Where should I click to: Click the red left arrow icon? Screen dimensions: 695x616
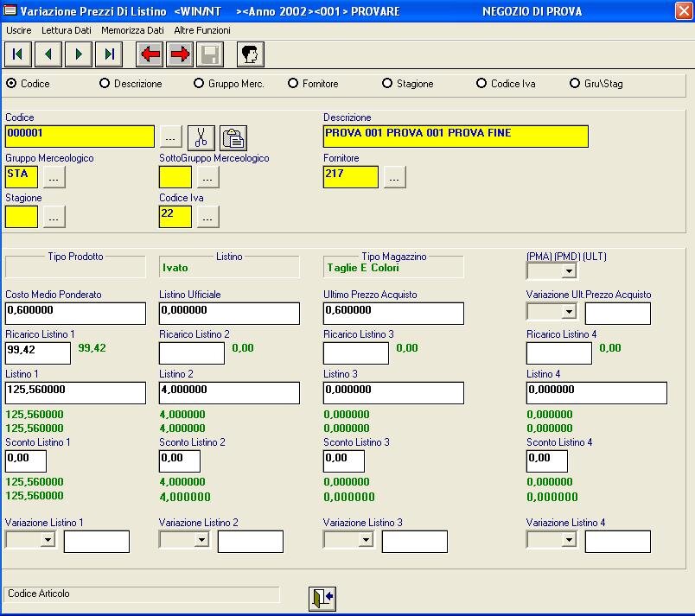[150, 54]
